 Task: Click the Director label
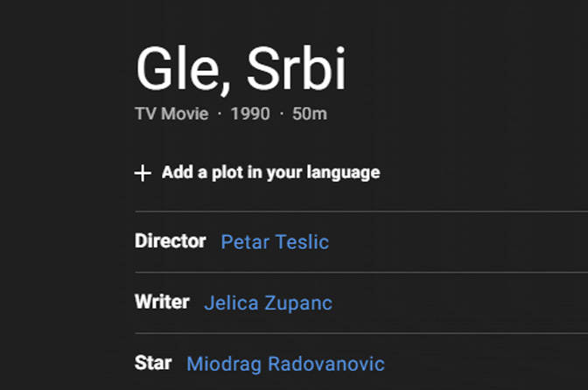point(171,240)
